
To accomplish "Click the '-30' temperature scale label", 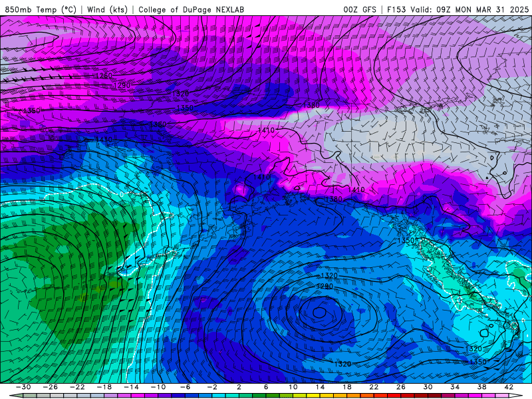I will (23, 387).
